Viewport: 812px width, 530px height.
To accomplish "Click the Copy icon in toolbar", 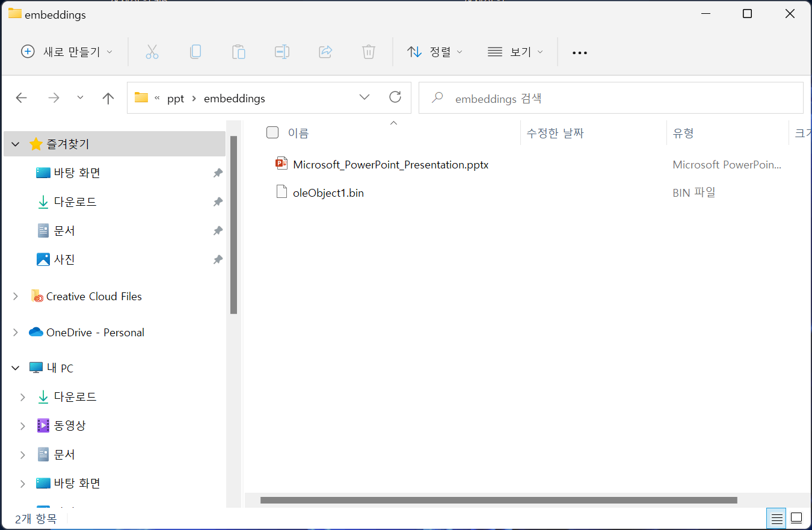I will click(195, 52).
